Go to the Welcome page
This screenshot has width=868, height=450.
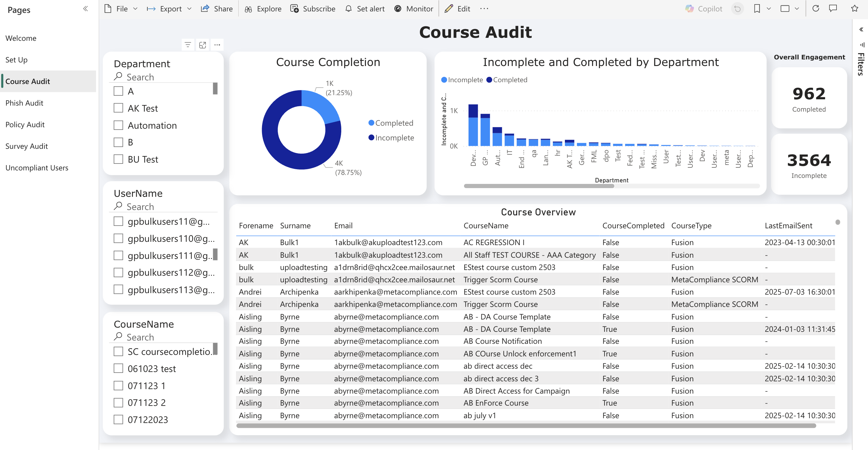[21, 38]
